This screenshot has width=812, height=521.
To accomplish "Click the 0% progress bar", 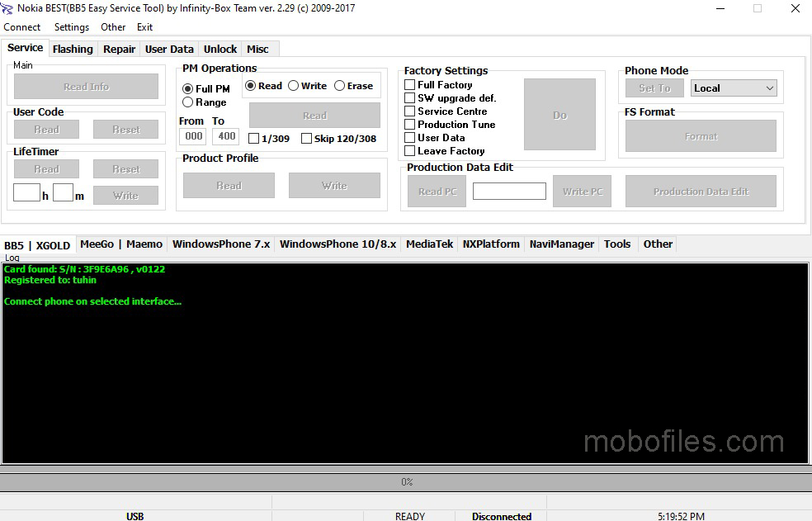I will (x=406, y=482).
